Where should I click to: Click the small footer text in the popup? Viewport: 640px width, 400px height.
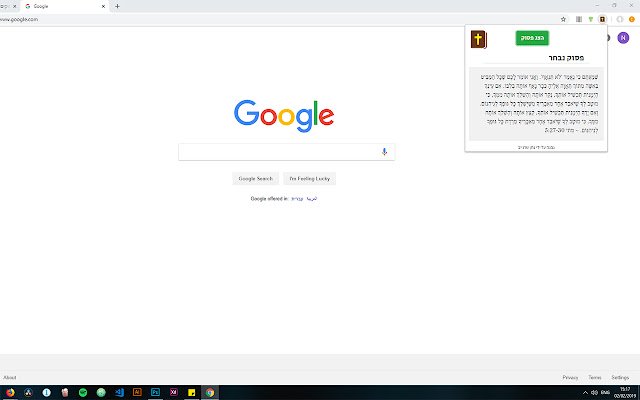tap(536, 147)
